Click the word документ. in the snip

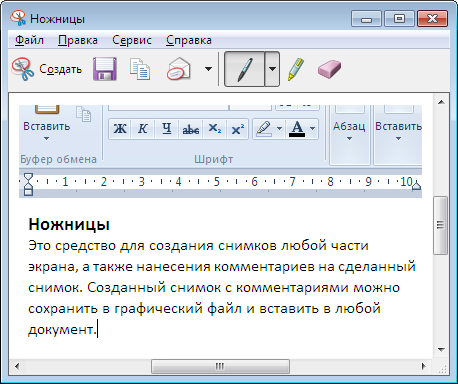point(62,330)
